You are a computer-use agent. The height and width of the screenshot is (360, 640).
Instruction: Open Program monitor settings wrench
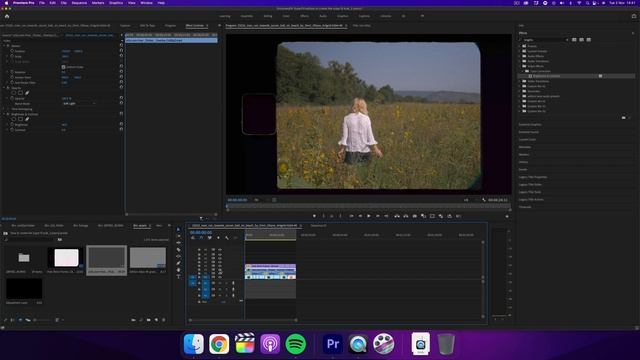(484, 200)
